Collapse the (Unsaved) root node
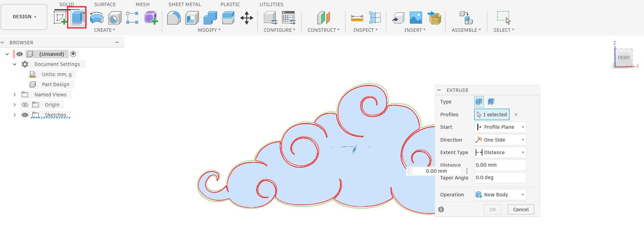Screen dimensions: 644x244 point(7,54)
